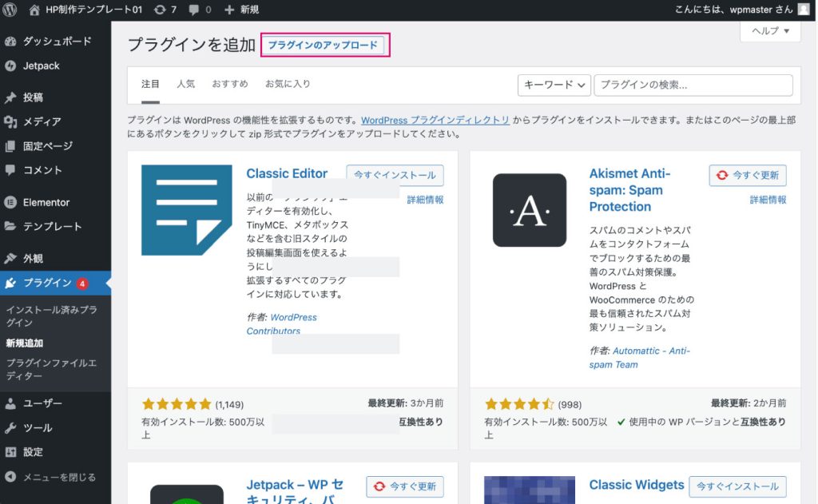Image resolution: width=818 pixels, height=504 pixels.
Task: Click the Akismet Anti-spam title link
Action: coord(630,190)
